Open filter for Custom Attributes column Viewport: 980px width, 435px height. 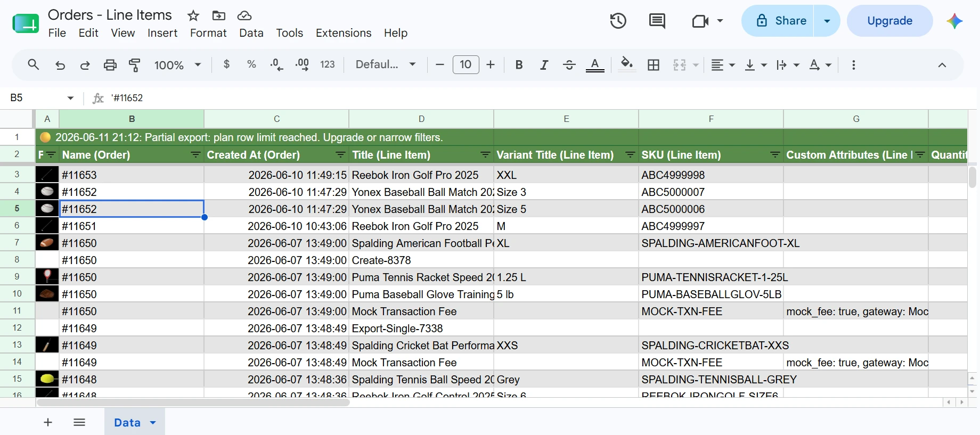click(x=920, y=155)
